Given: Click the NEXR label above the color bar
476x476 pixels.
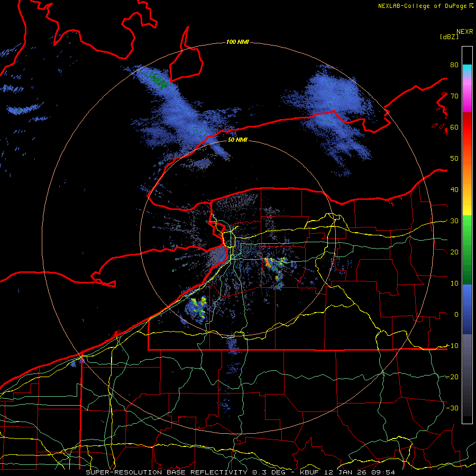Looking at the screenshot, I should [x=465, y=32].
